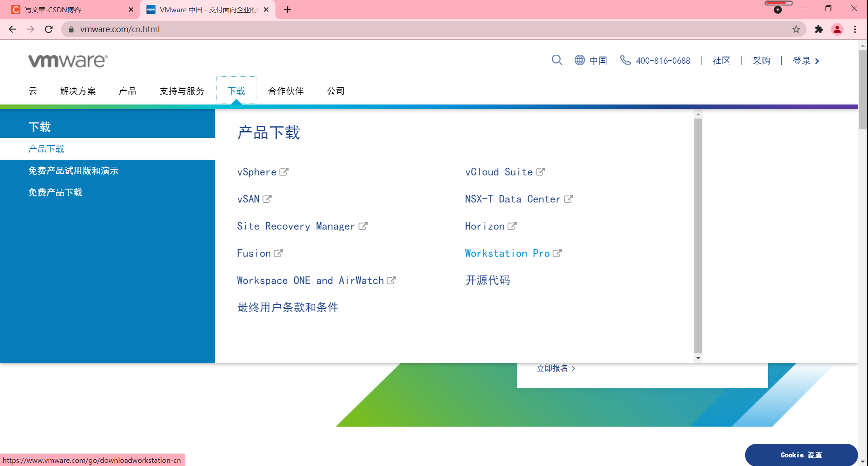
Task: Switch to the 写文章-CSDN博客 browser tab
Action: click(x=70, y=10)
